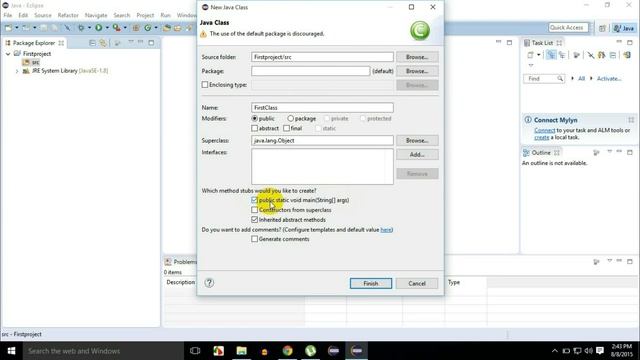Tick the abstract modifier checkbox
Screen dimensions: 640x360
[x=254, y=128]
